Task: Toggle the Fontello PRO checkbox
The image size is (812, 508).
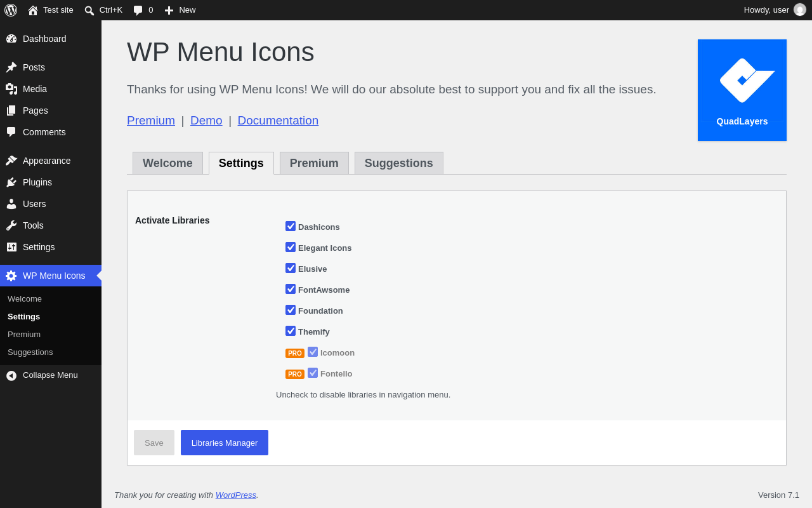Action: click(x=313, y=373)
